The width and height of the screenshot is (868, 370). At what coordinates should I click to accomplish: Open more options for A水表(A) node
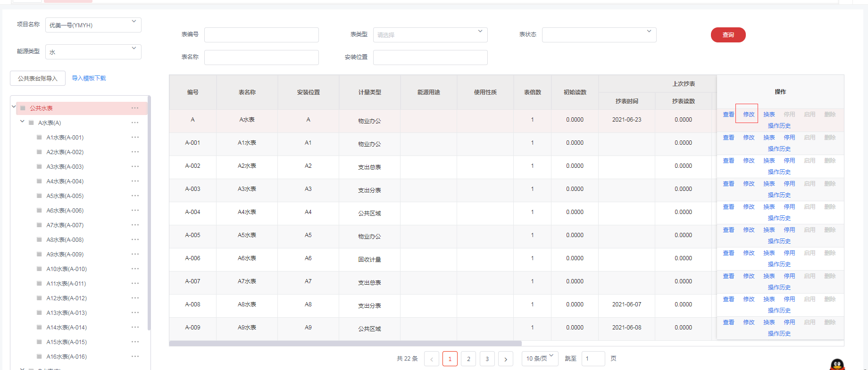[x=135, y=123]
